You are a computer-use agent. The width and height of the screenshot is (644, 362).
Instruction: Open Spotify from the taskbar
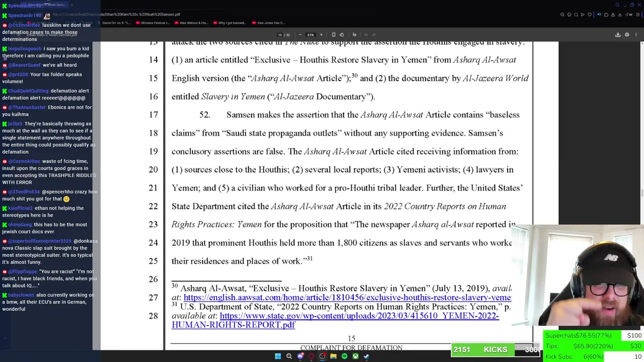[345, 356]
